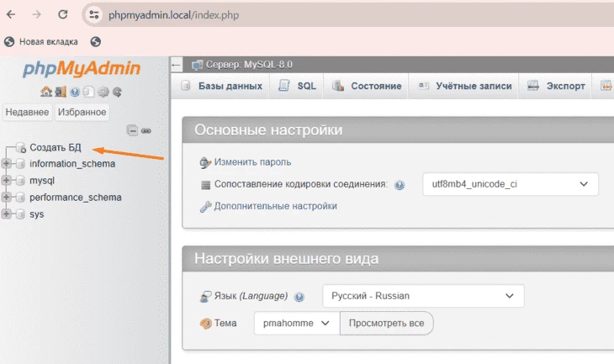Open MySQL documentation icon in sidebar
Screen dimensions: 614x364
tap(88, 92)
